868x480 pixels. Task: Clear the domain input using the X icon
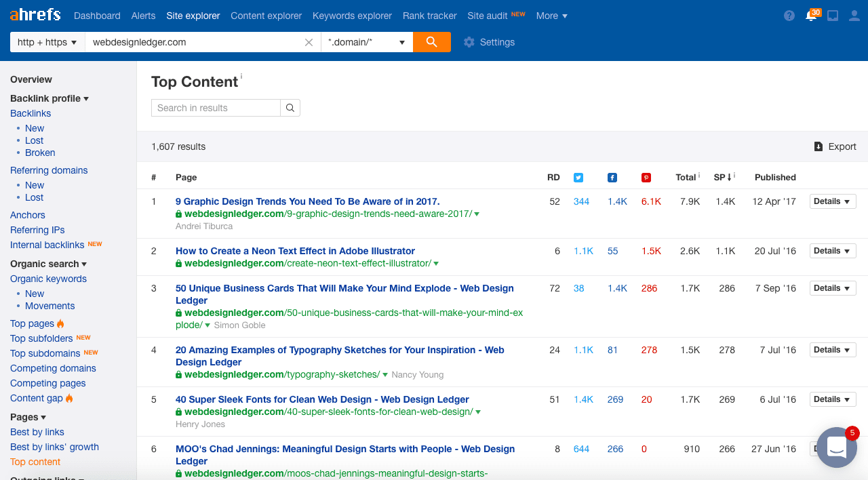pos(309,42)
